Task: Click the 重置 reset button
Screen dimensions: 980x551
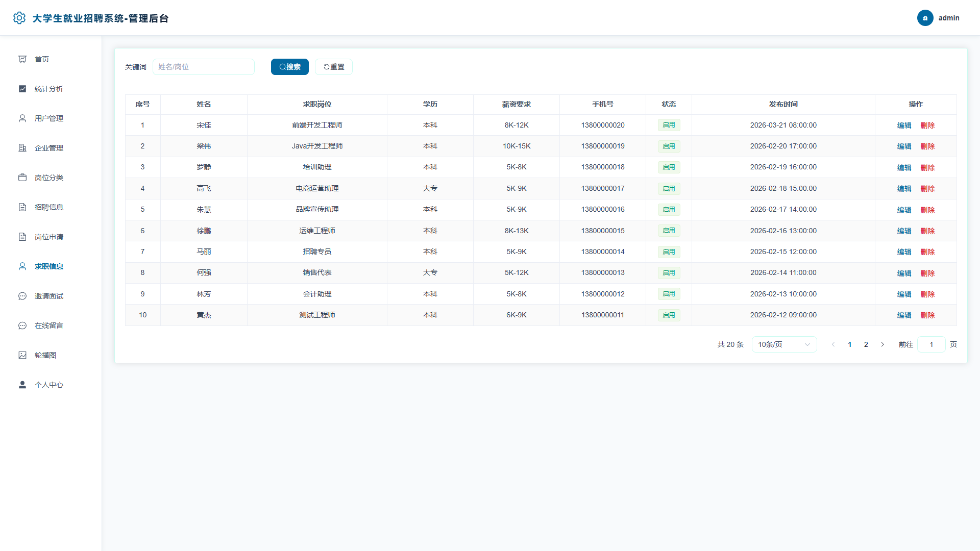Action: (334, 67)
